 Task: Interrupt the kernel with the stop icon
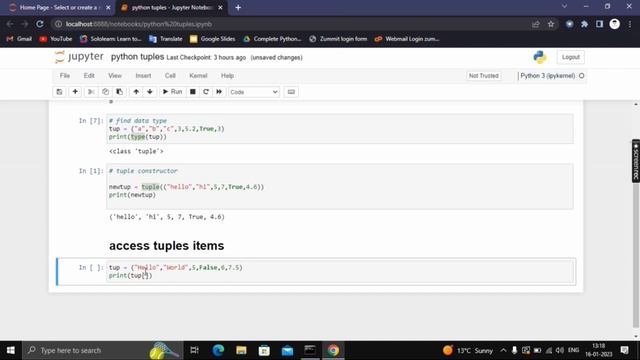(x=193, y=92)
